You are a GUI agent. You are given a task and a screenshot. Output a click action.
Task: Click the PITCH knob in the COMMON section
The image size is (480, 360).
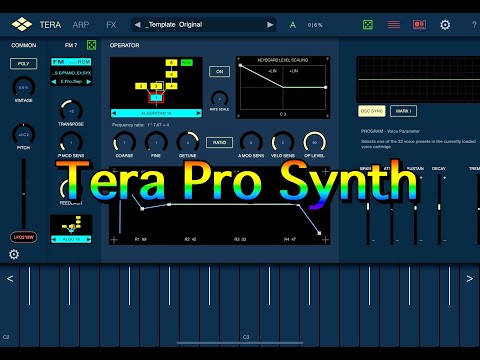click(23, 134)
